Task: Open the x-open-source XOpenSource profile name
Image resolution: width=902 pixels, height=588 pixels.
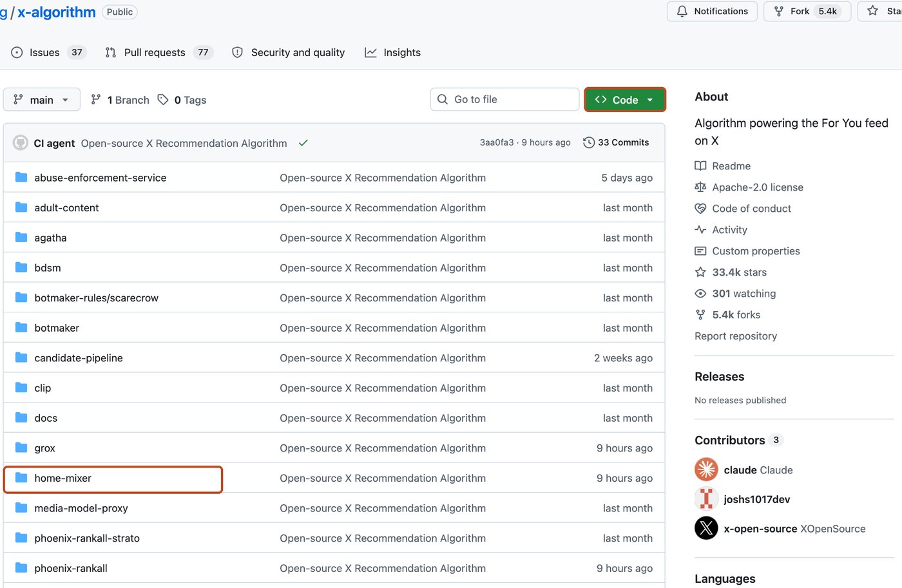Action: point(794,529)
